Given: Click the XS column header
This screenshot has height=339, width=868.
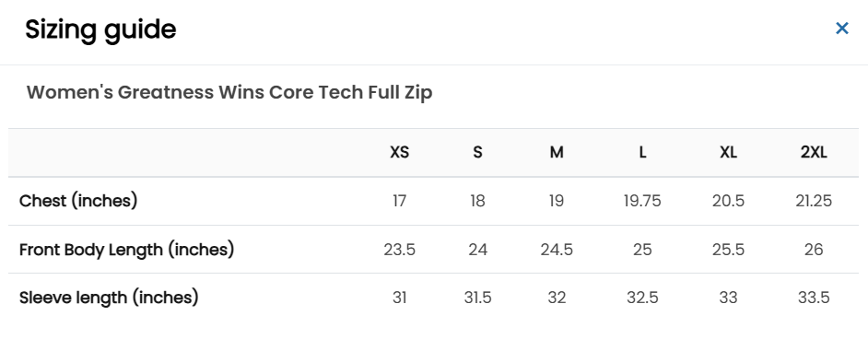Looking at the screenshot, I should pos(399,152).
